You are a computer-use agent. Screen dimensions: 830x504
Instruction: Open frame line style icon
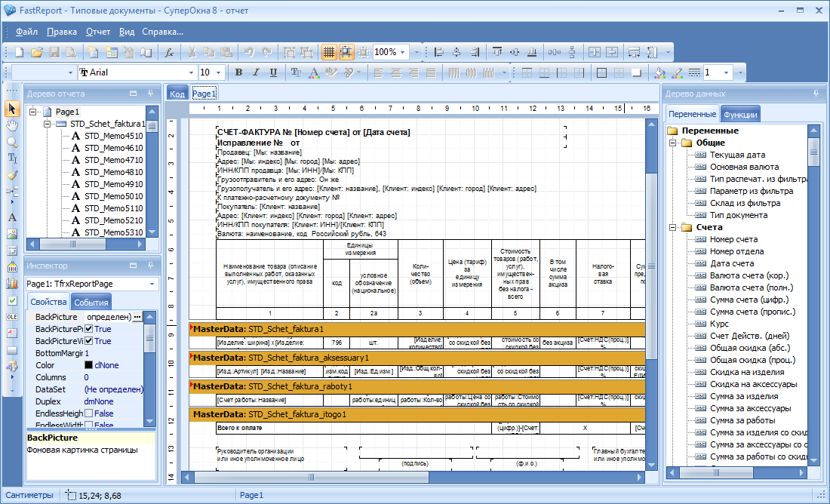pyautogui.click(x=694, y=72)
